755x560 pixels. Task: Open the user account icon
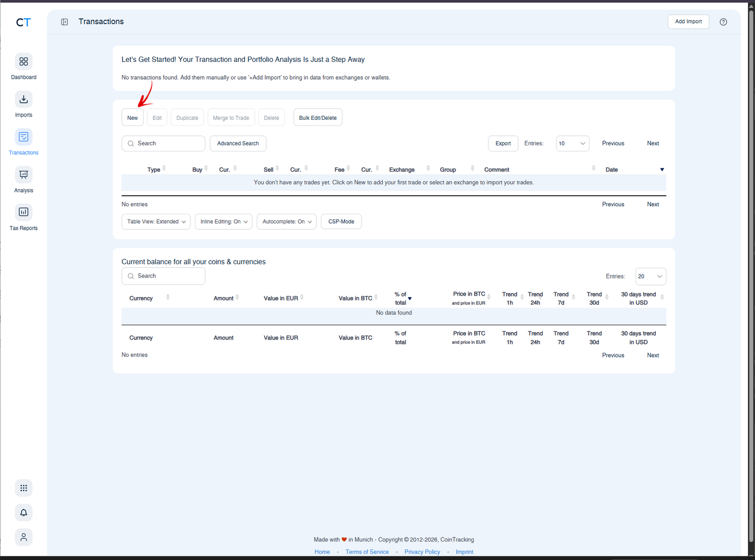pos(24,537)
